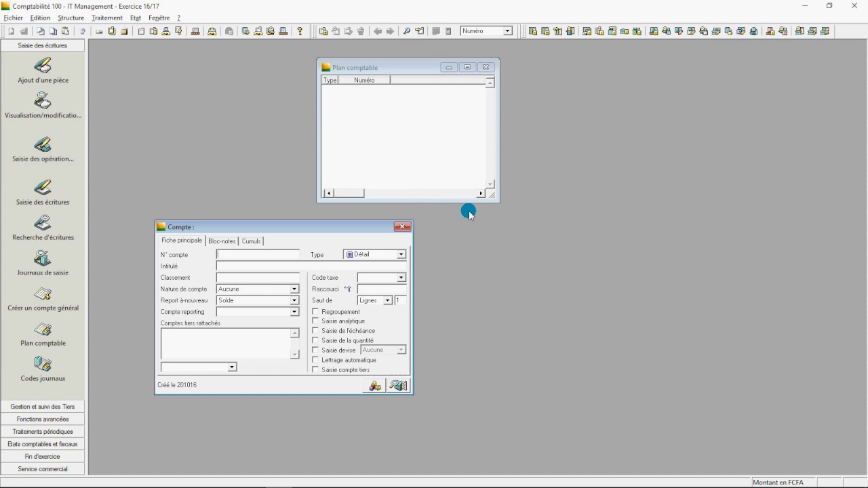Click the magnifier search toolbar icon
Screen dimensions: 868x488
pyautogui.click(x=406, y=31)
